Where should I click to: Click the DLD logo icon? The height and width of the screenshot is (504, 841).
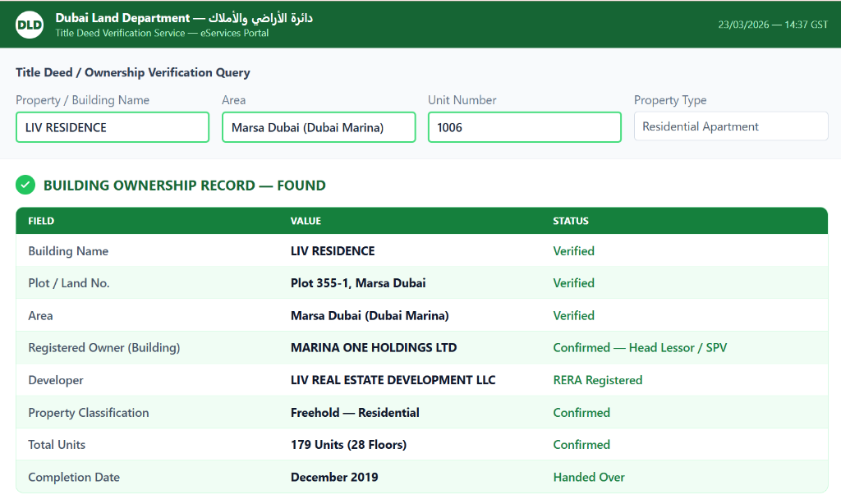click(30, 25)
